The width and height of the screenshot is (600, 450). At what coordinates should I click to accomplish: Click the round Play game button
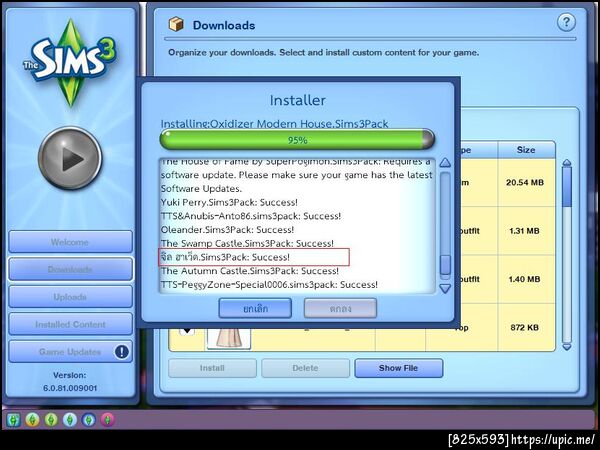pos(70,158)
